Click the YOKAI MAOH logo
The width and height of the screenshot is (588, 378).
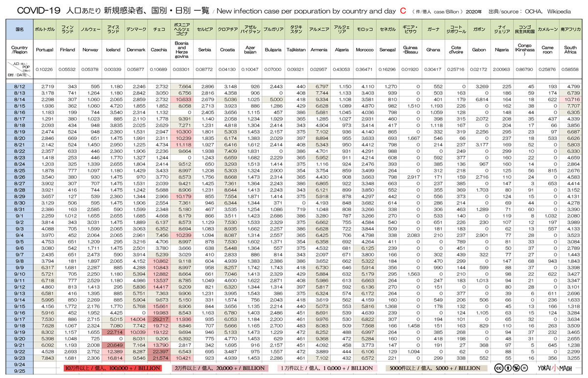pos(554,368)
